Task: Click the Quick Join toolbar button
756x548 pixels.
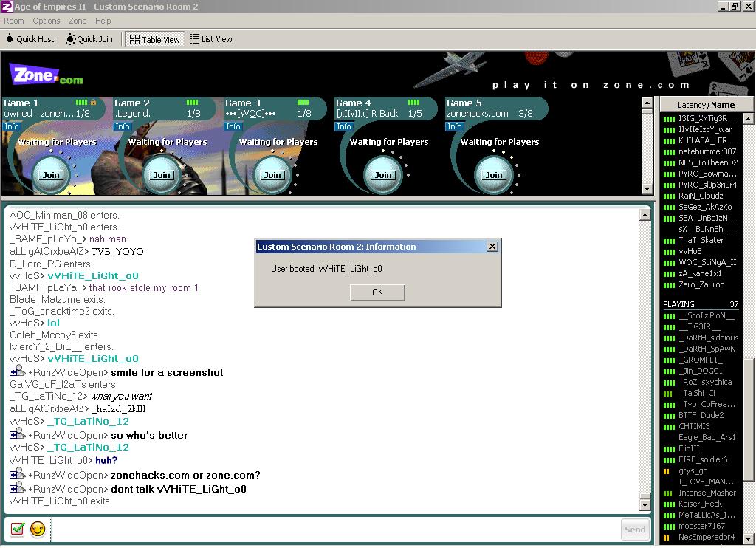Action: pyautogui.click(x=89, y=39)
